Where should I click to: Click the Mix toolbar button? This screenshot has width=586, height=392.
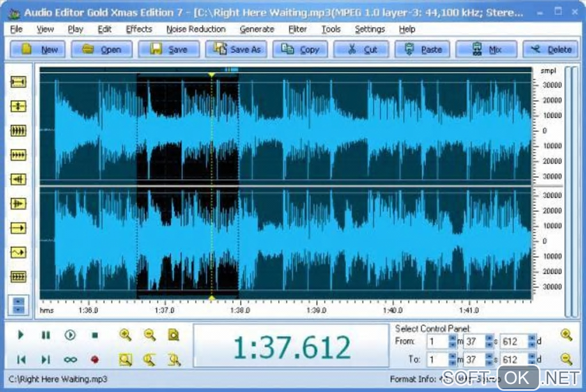[x=486, y=49]
